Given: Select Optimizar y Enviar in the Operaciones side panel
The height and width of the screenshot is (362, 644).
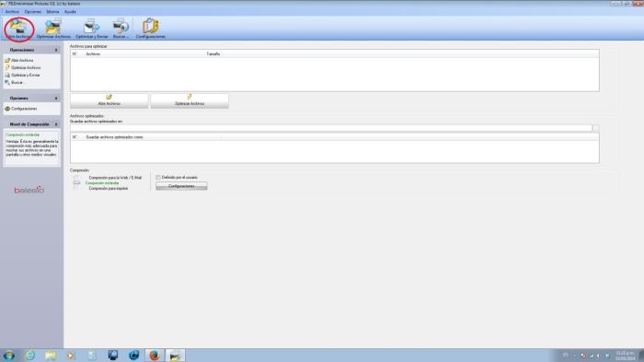Looking at the screenshot, I should (x=22, y=76).
